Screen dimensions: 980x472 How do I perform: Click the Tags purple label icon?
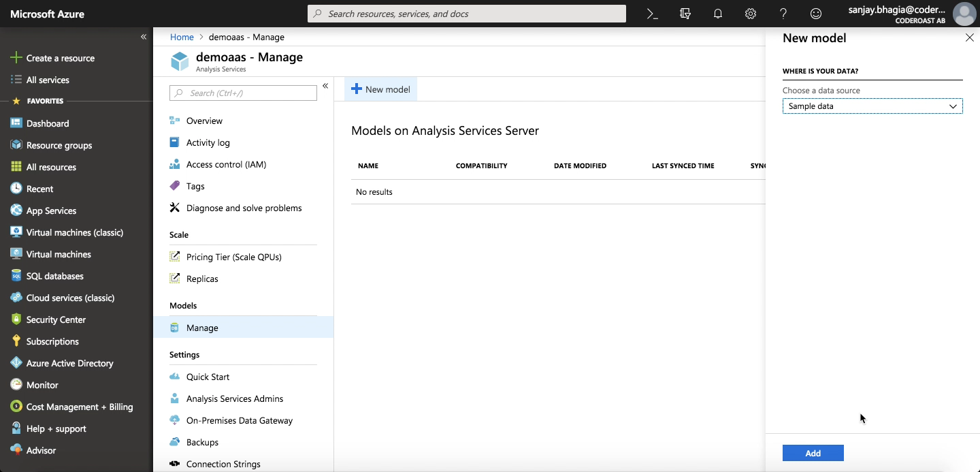pos(175,186)
